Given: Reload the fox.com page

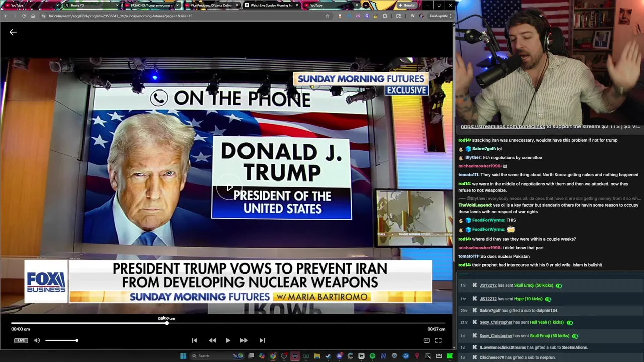Looking at the screenshot, I should [24, 16].
